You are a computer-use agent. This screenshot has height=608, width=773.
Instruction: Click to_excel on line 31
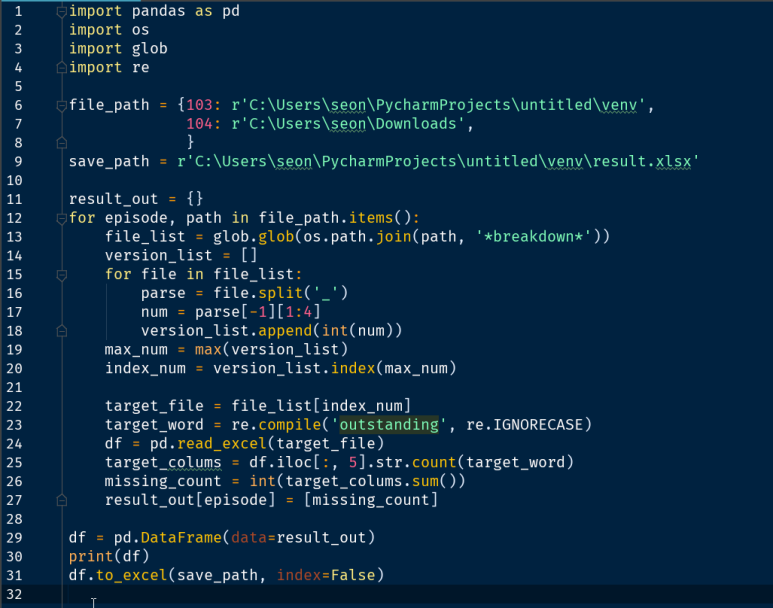coord(132,575)
